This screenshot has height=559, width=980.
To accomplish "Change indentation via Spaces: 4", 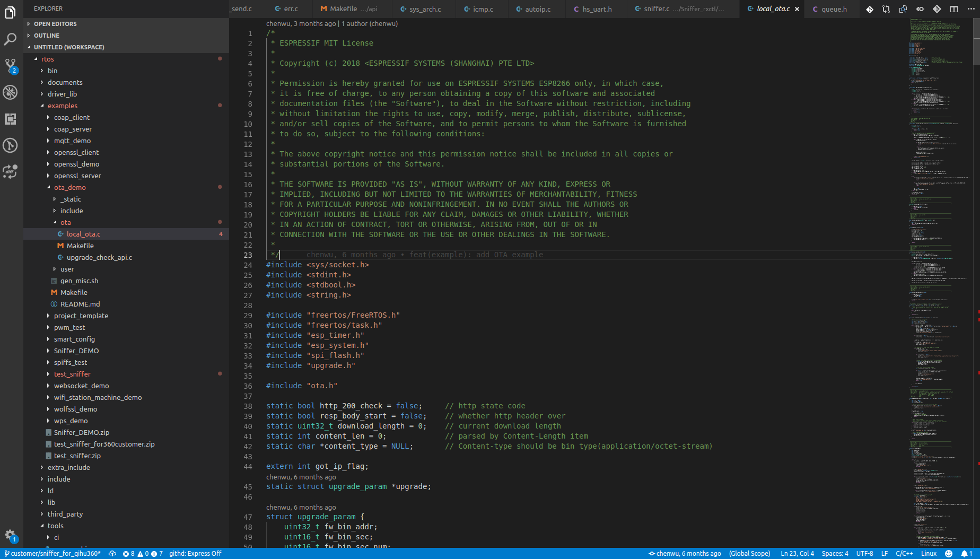I will pos(835,554).
